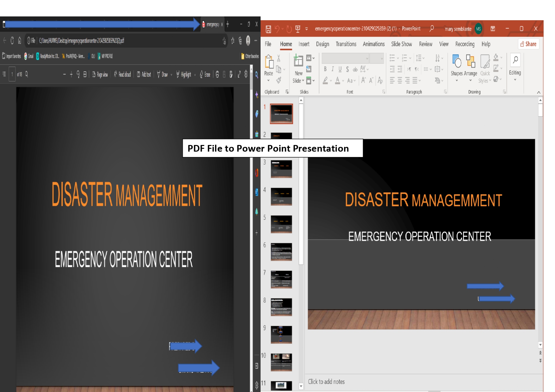Zoom out of the PDF document
Image resolution: width=555 pixels, height=392 pixels.
[x=65, y=74]
